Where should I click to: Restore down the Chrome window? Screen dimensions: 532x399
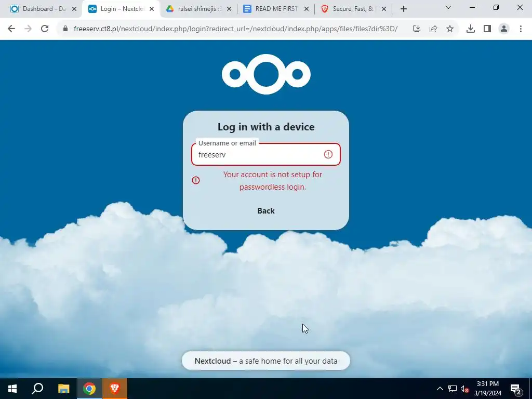pos(496,7)
